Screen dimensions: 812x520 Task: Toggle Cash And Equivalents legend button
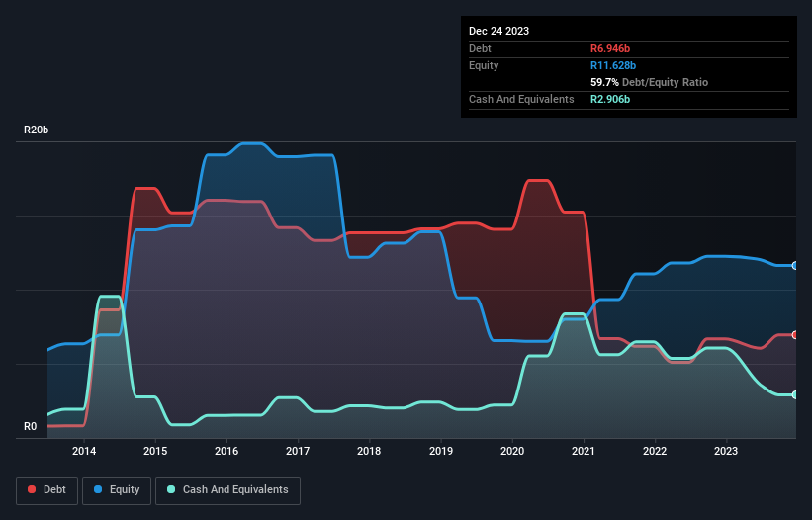pyautogui.click(x=227, y=490)
